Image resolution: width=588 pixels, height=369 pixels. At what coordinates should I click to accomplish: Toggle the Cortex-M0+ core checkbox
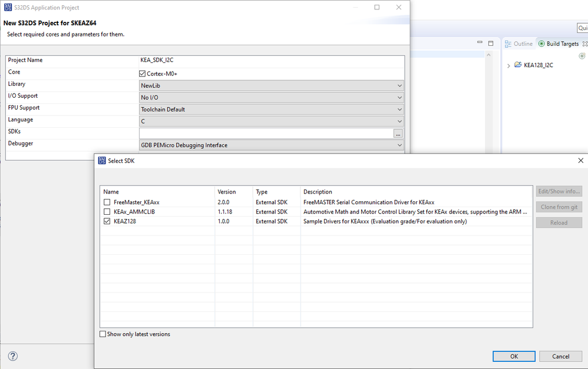point(142,74)
